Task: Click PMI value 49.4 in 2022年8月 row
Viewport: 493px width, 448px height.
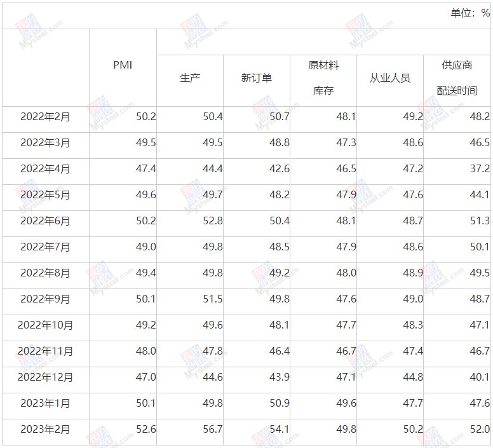Action: point(146,273)
